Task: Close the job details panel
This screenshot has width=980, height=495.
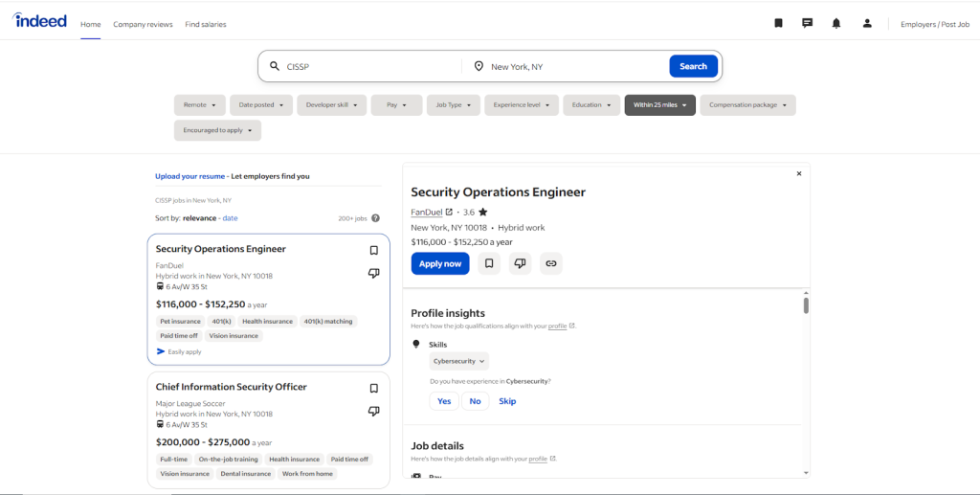Action: [799, 173]
